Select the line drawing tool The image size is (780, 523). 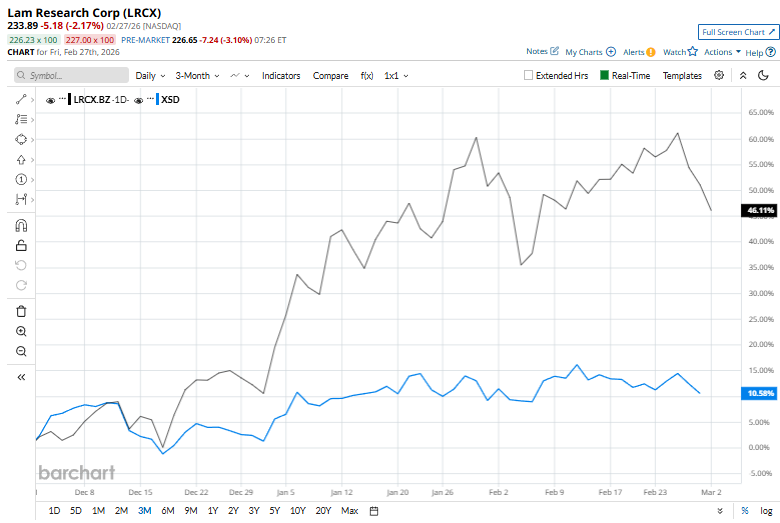21,99
